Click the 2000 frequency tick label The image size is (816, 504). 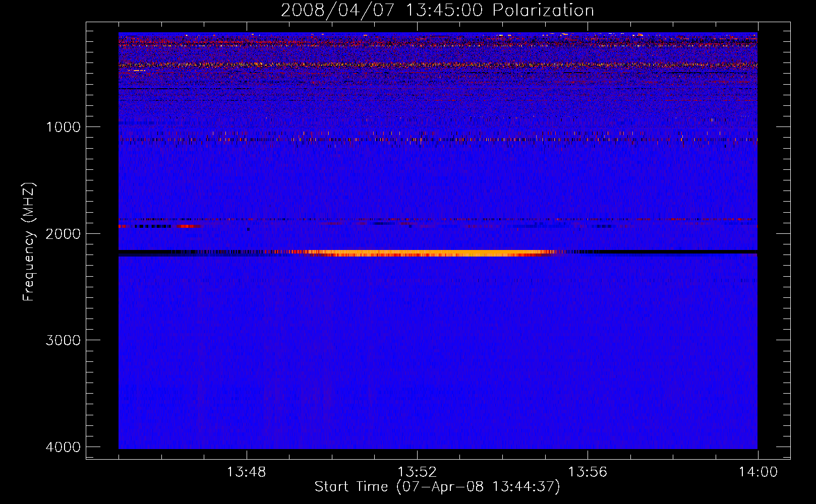[63, 233]
